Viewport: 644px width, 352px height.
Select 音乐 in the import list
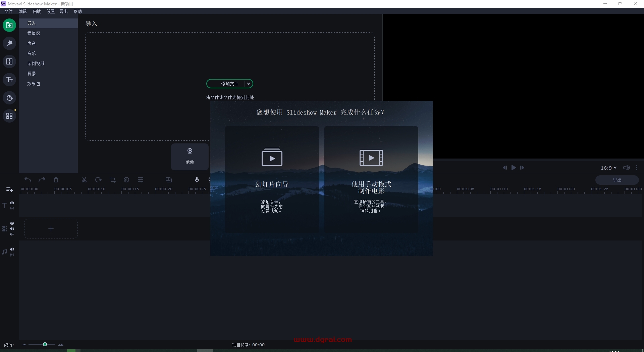click(x=32, y=53)
